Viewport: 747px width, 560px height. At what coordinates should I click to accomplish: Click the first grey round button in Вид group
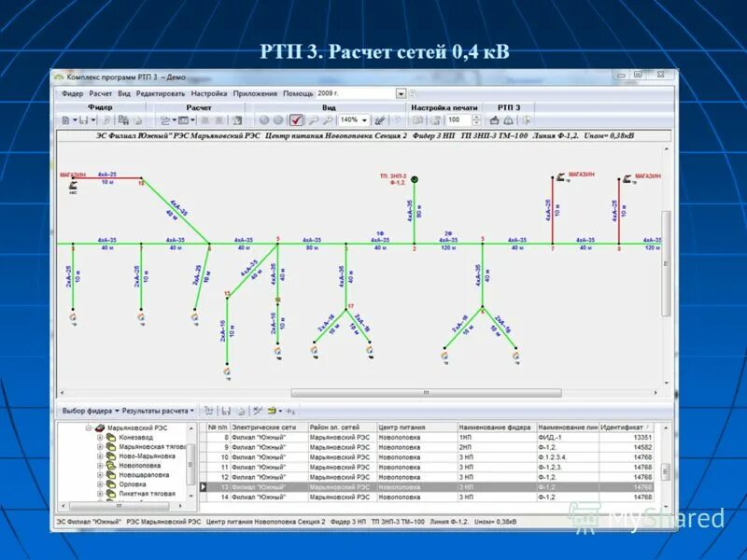[x=264, y=120]
